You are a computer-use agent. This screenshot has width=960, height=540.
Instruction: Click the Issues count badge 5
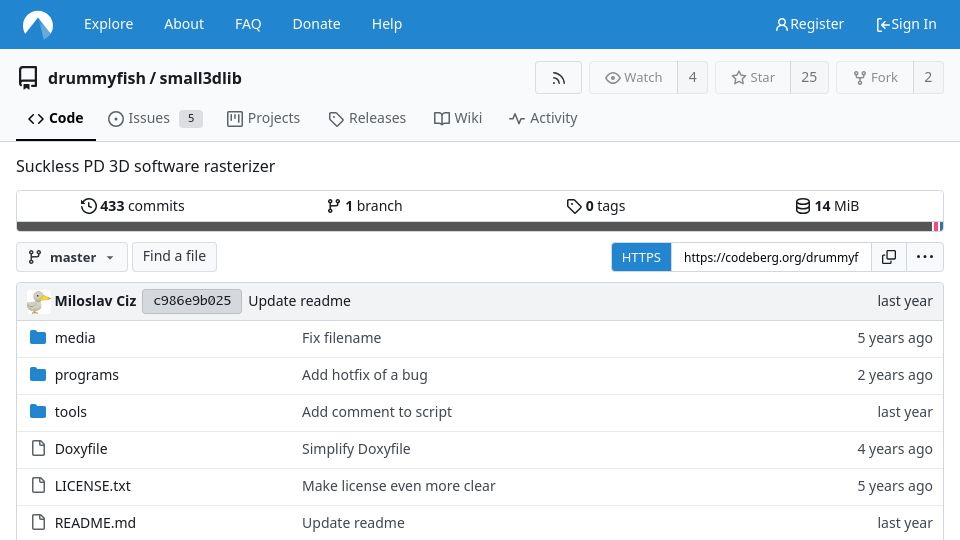[190, 118]
